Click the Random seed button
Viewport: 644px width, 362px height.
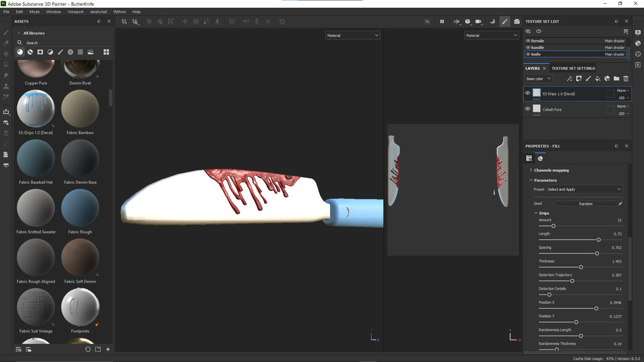(586, 204)
